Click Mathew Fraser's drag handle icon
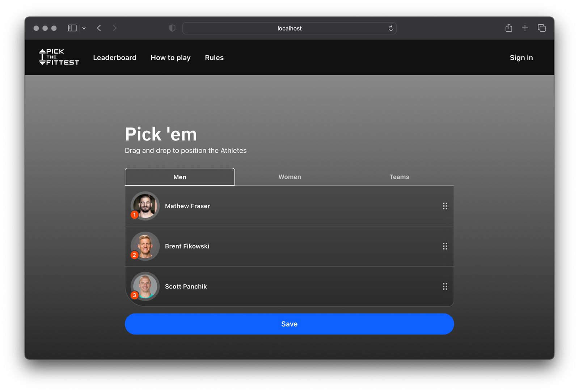 point(445,206)
